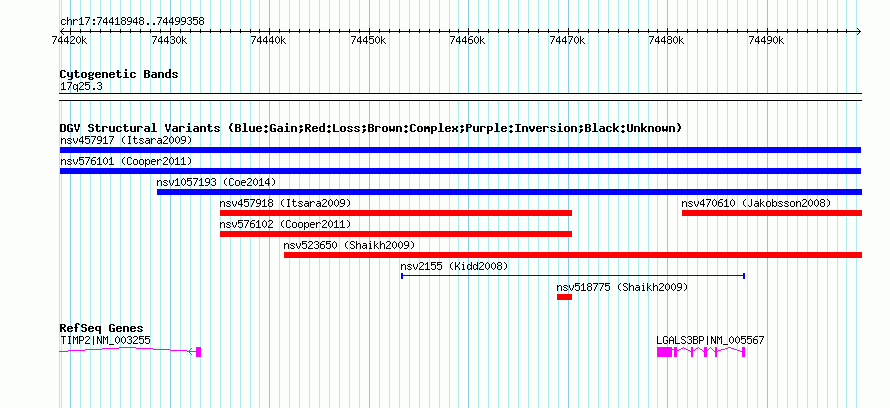Click the ruler's right arrowhead
The width and height of the screenshot is (890, 408).
pos(858,31)
